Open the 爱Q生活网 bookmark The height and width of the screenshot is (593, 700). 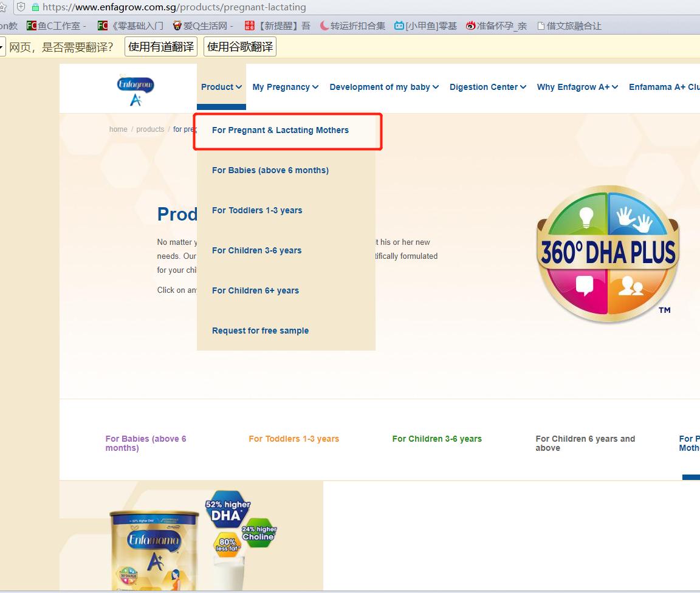point(203,26)
